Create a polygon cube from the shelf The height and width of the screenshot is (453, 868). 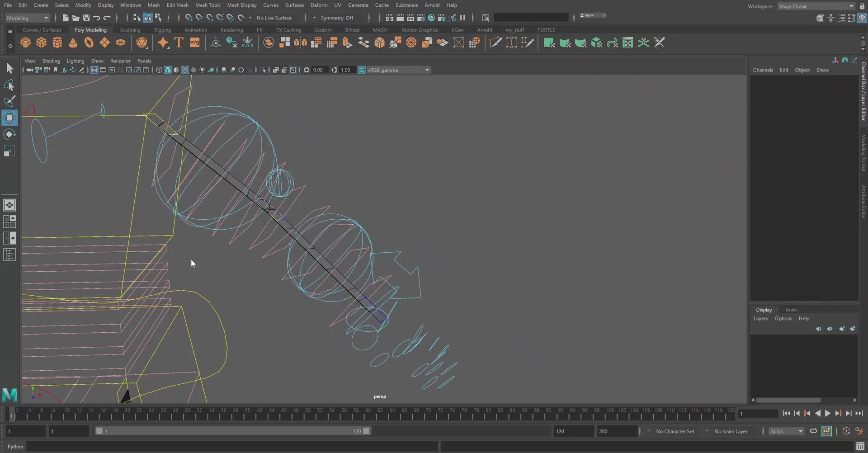coord(42,42)
